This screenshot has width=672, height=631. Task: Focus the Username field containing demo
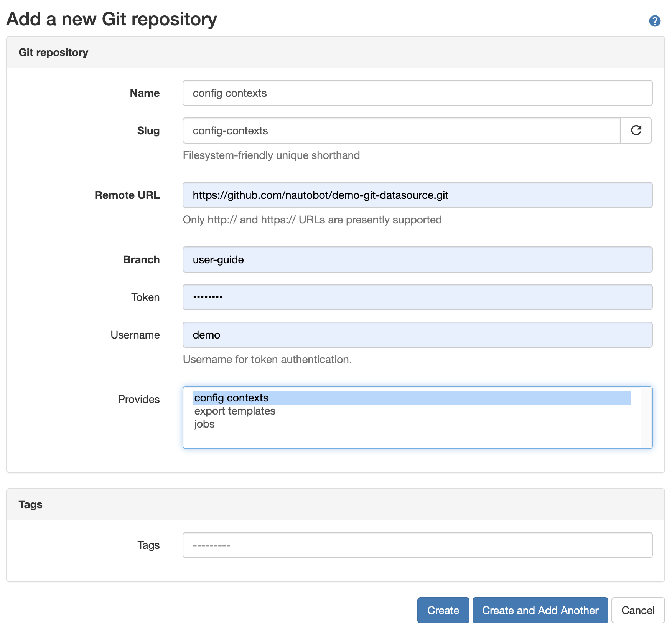click(x=417, y=335)
